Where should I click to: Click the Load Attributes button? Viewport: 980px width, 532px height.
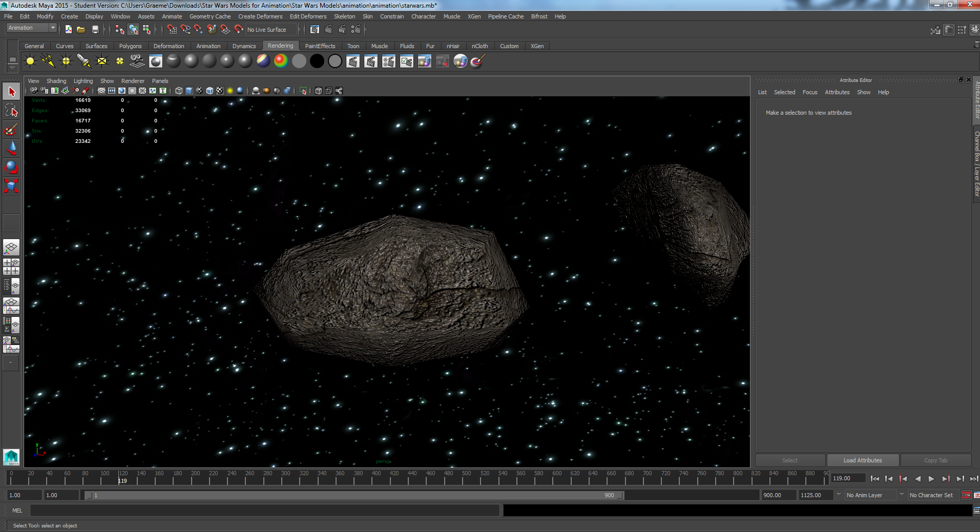[x=863, y=460]
